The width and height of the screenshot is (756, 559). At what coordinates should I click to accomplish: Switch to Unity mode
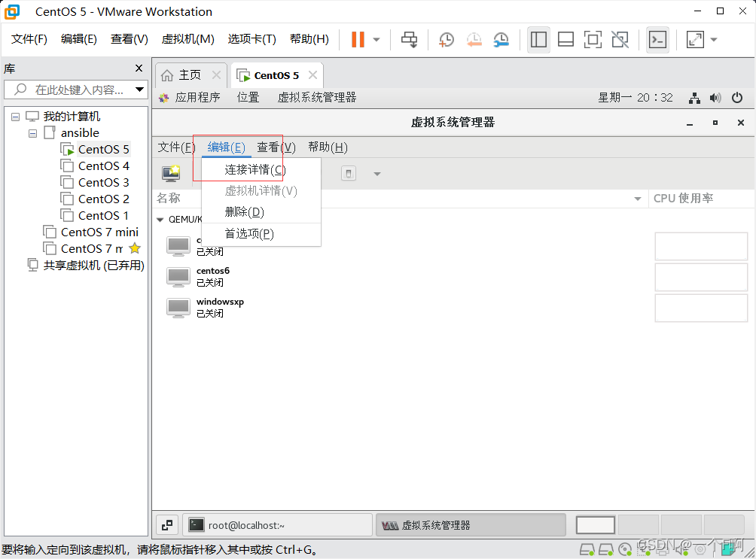(620, 40)
